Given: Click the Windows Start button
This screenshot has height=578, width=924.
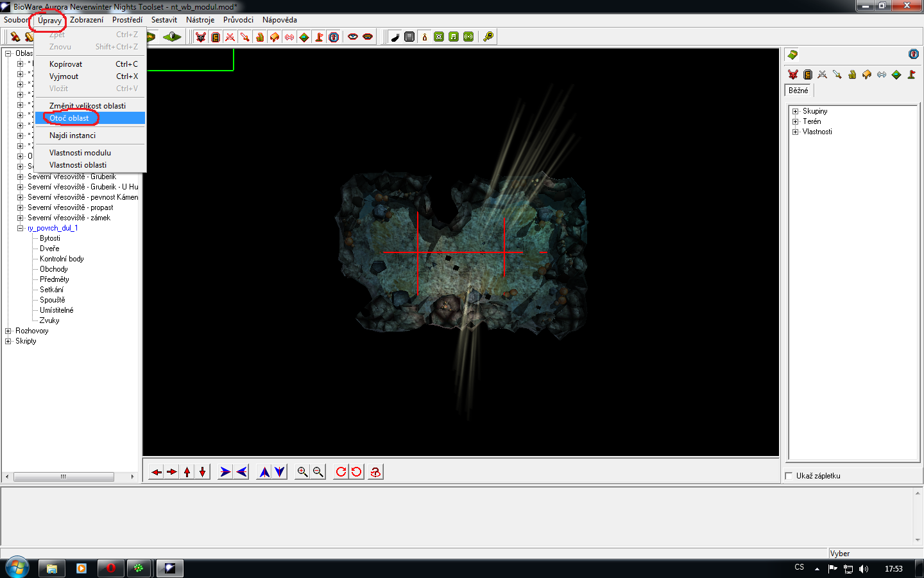Looking at the screenshot, I should click(x=17, y=568).
